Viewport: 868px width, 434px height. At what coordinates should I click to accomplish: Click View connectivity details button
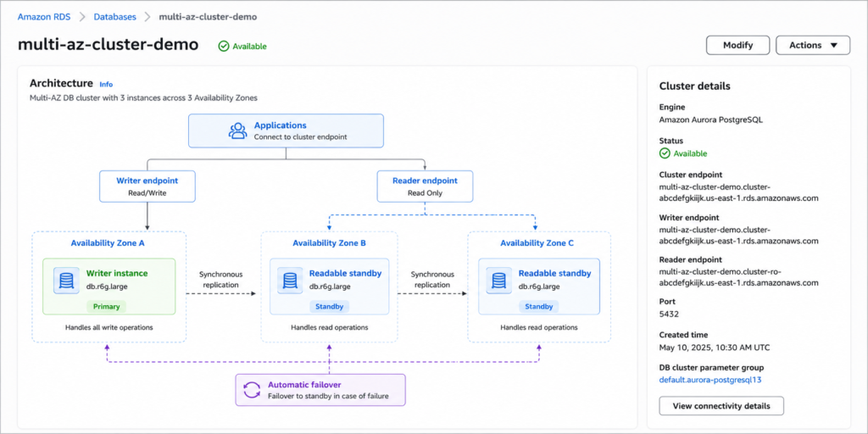721,406
